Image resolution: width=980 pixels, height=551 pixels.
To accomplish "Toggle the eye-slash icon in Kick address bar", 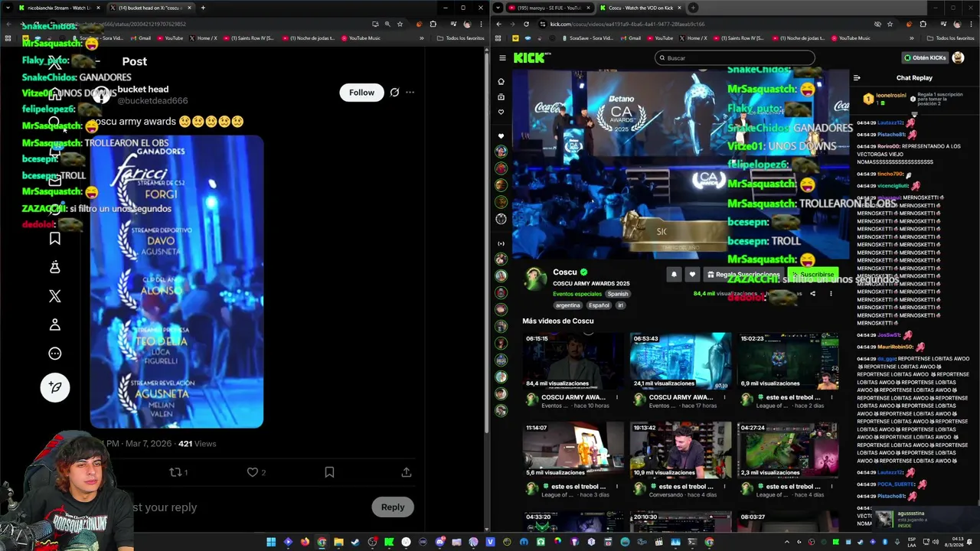I will tap(877, 24).
